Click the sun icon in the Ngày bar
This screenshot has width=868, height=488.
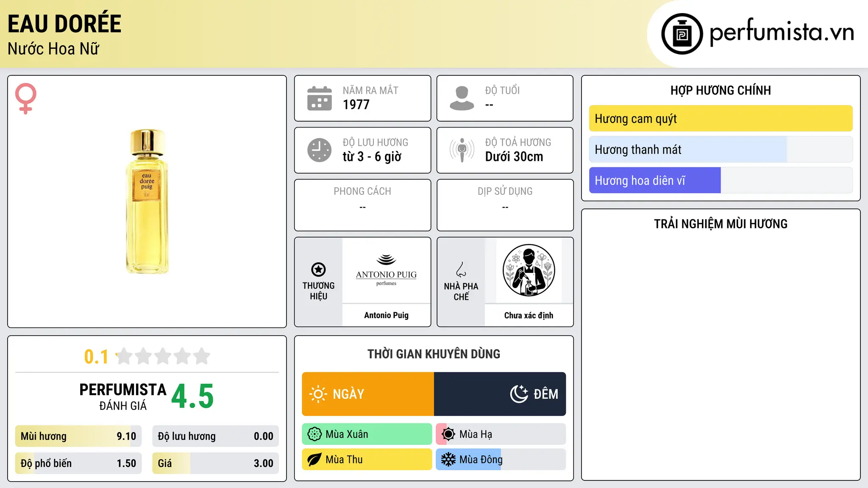click(318, 394)
